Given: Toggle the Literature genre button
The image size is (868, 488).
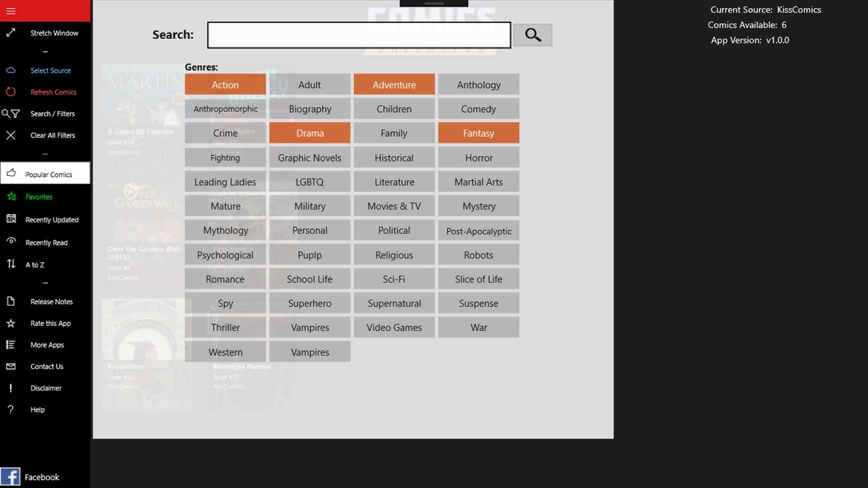Looking at the screenshot, I should click(x=394, y=182).
